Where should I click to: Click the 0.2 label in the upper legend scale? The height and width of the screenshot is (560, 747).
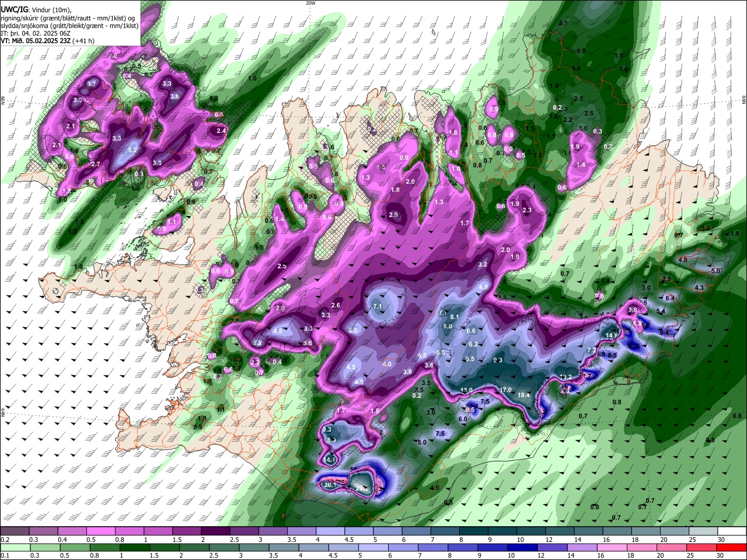pyautogui.click(x=5, y=540)
